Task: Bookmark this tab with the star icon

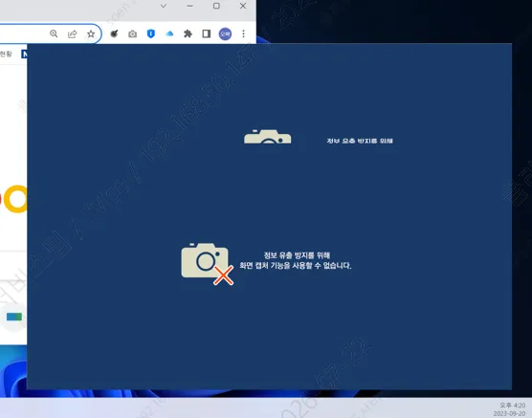Action: 91,33
